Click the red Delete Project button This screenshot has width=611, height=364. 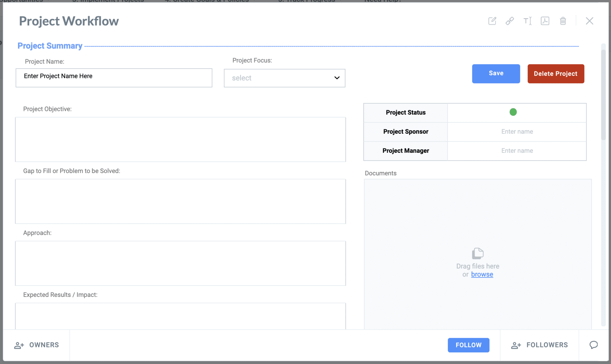pos(556,74)
